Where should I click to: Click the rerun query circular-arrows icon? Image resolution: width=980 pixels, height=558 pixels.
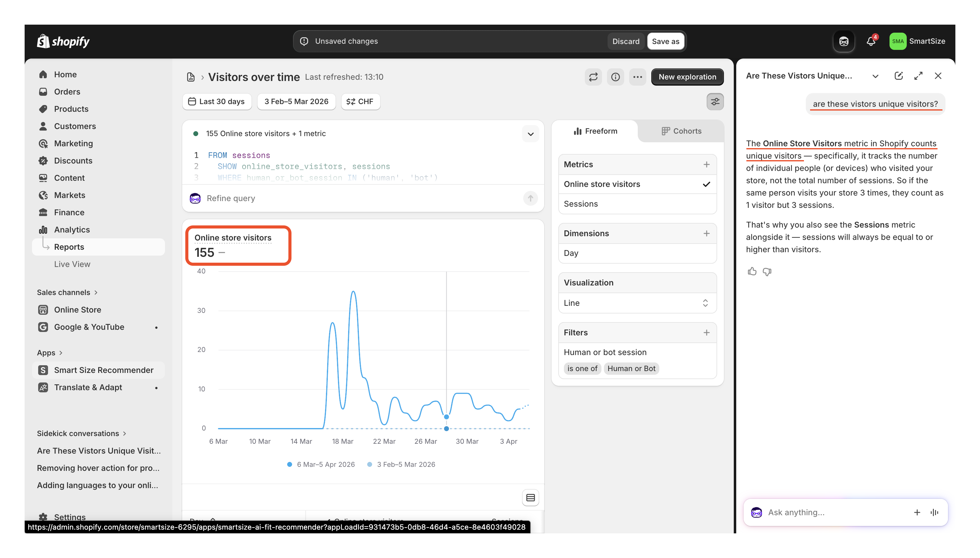pos(593,77)
